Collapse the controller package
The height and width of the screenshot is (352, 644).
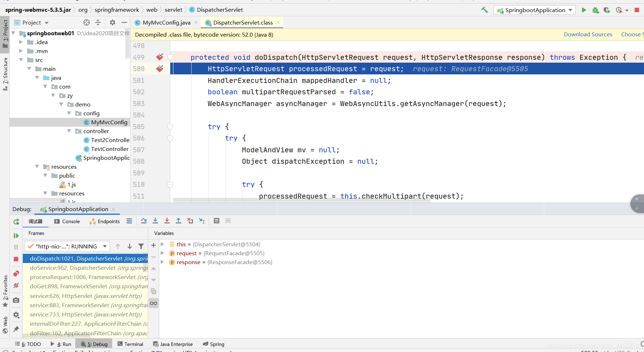click(69, 131)
